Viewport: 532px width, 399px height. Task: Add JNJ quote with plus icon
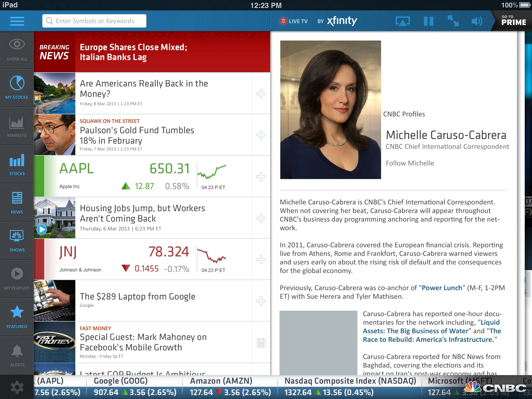pyautogui.click(x=261, y=260)
